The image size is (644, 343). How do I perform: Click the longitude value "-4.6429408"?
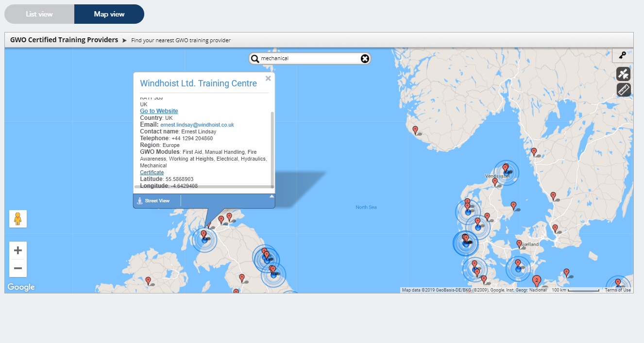pos(184,186)
